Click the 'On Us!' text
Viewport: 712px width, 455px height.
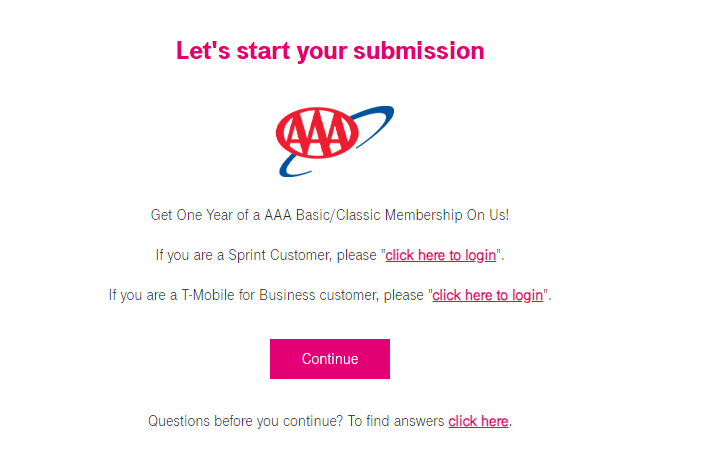point(488,215)
